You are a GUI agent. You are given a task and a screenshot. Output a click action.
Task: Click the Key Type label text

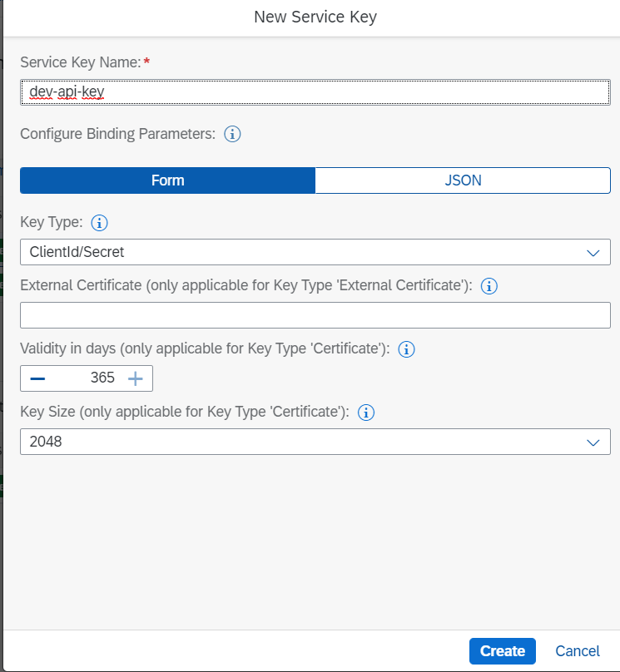pyautogui.click(x=51, y=223)
